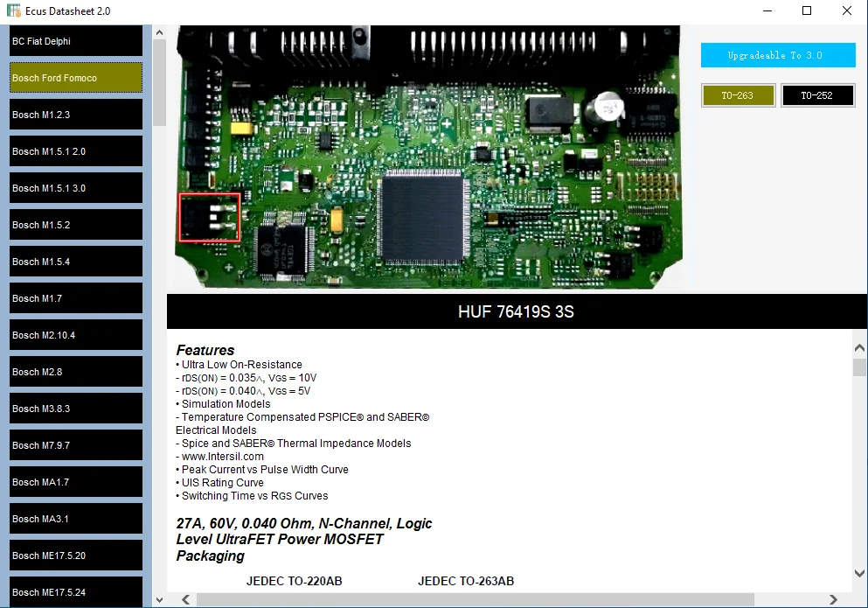Select Bosch MA1.7 ECU
This screenshot has width=868, height=608.
point(76,482)
